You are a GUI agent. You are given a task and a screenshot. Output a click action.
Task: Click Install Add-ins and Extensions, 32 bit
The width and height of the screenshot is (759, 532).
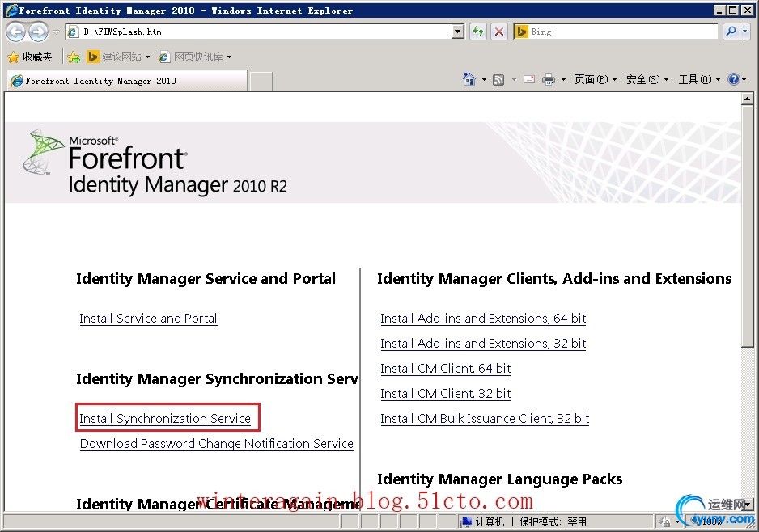[x=483, y=344]
